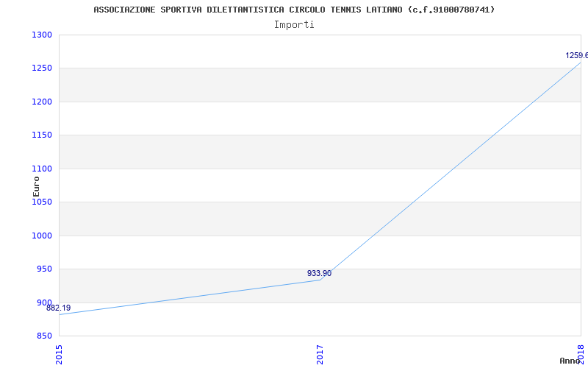Select the 'Importi' subtitle

coord(294,25)
